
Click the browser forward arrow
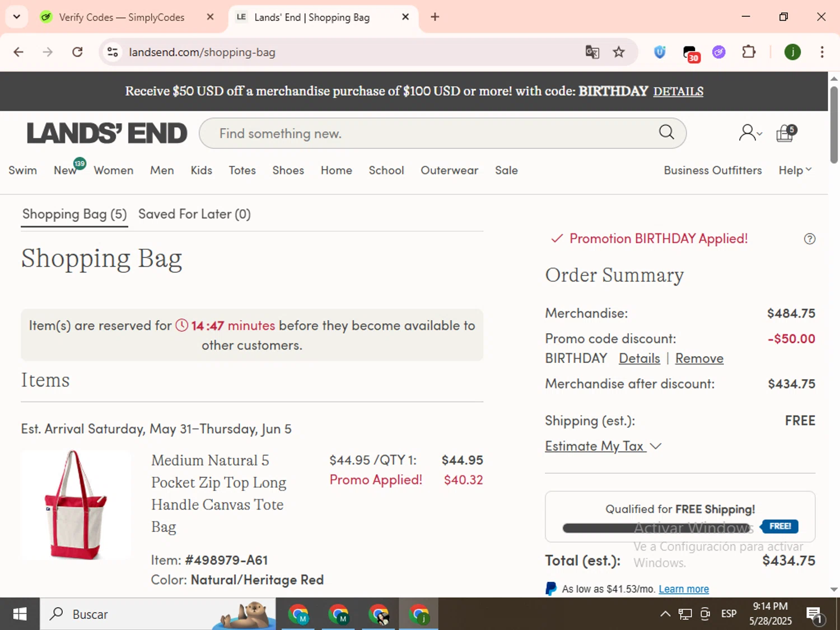pyautogui.click(x=48, y=52)
